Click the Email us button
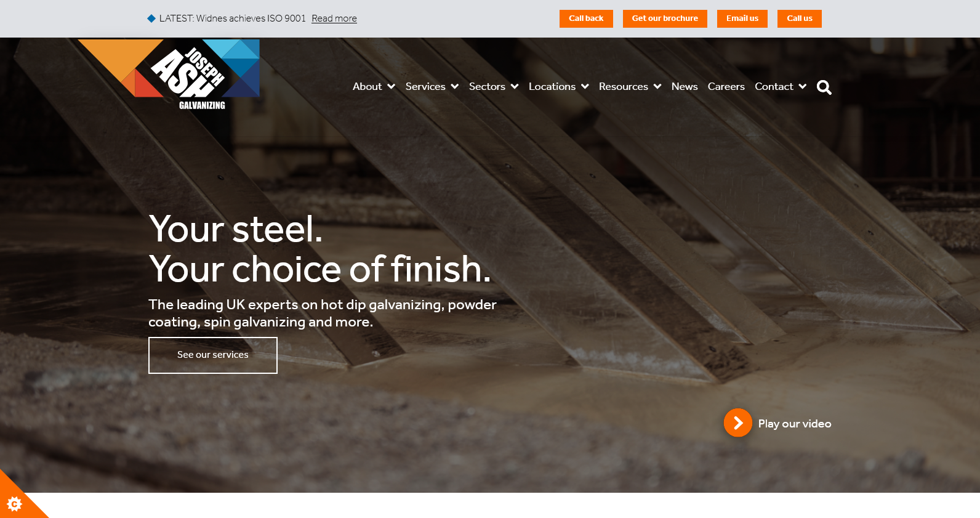The height and width of the screenshot is (518, 980). (x=742, y=18)
